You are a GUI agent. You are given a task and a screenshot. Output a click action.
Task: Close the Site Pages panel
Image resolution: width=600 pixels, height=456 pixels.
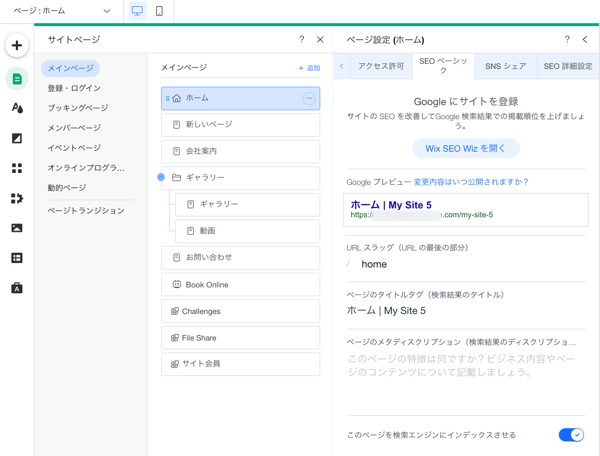(x=320, y=39)
